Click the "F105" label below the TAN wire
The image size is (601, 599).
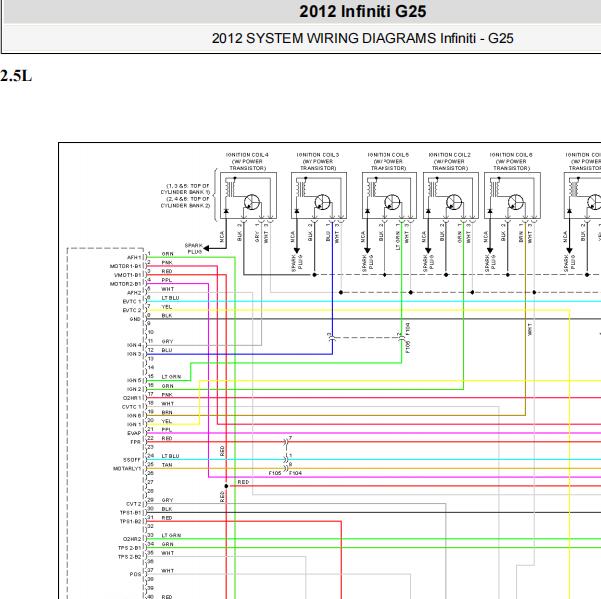(x=275, y=473)
